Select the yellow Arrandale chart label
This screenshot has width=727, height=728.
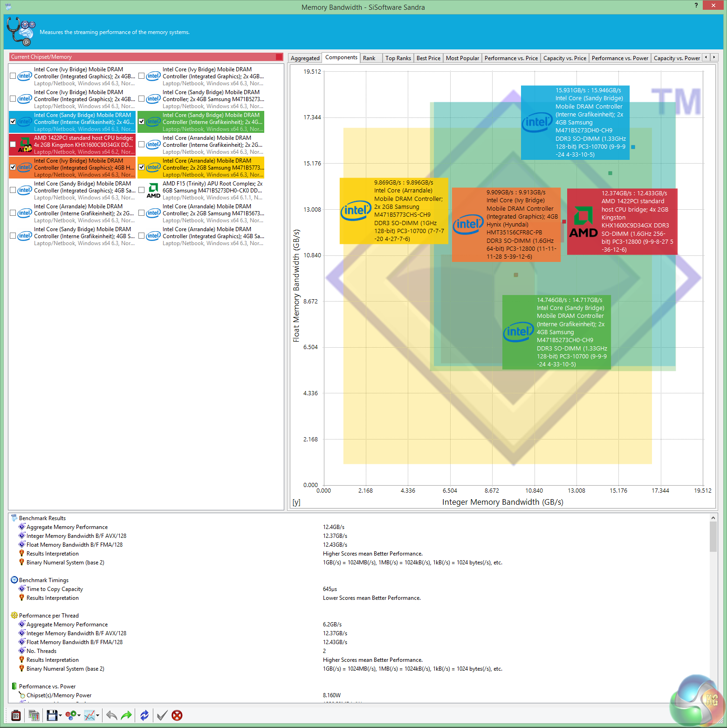point(394,211)
